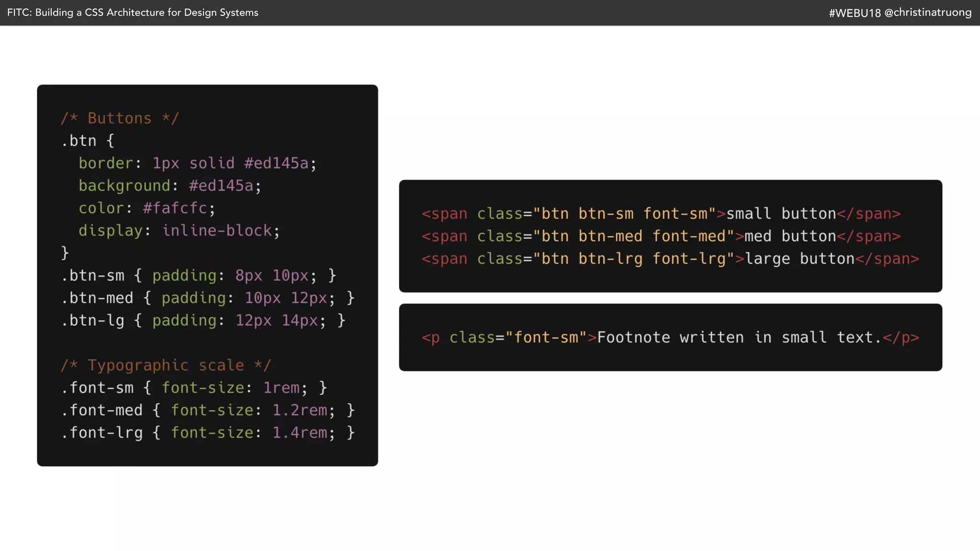Click the .btn selector line
Screen dimensions: 980x551
coord(88,141)
